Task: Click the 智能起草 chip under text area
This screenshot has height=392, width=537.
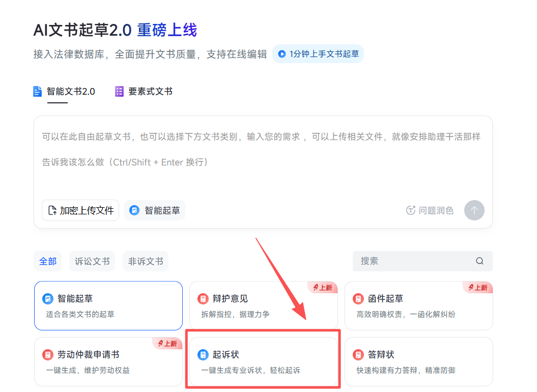Action: coord(155,210)
